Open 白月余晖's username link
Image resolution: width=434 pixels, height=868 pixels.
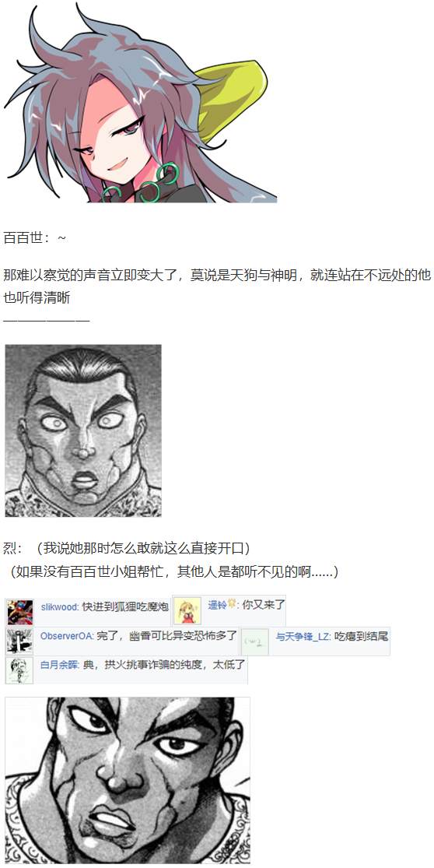point(60,665)
